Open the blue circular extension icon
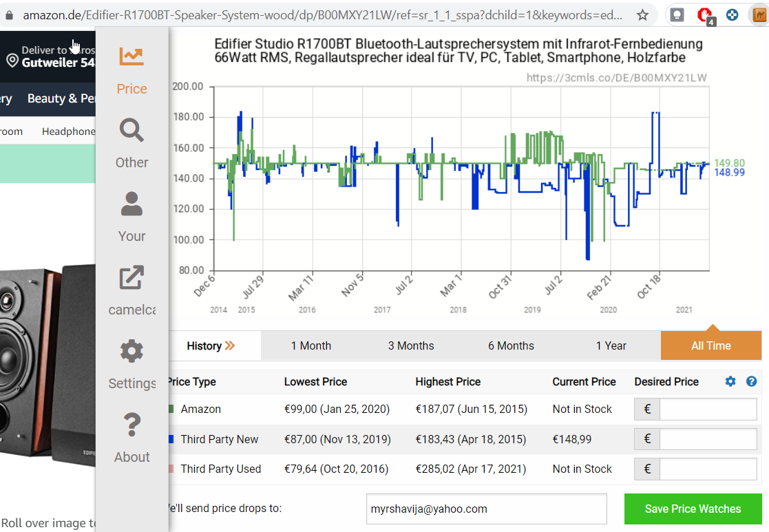Viewport: 769px width, 532px height. [733, 15]
